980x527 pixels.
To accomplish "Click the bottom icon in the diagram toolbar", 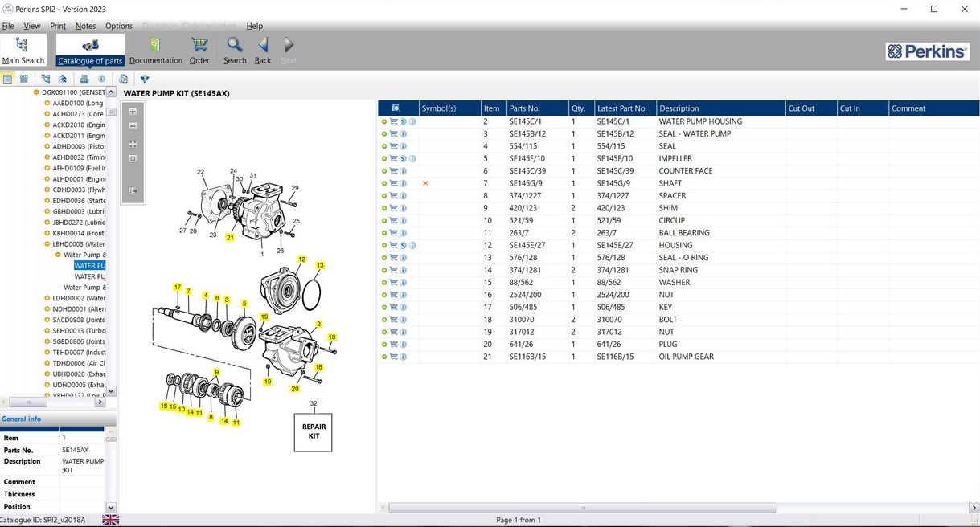I will click(133, 191).
